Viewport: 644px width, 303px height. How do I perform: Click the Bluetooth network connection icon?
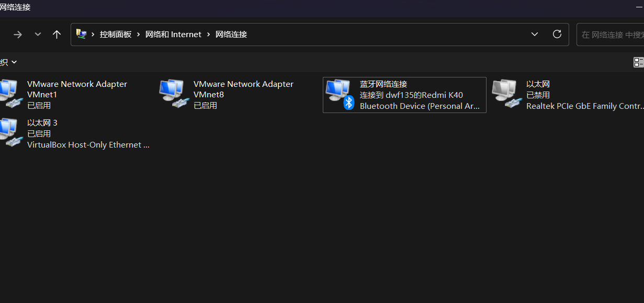click(340, 94)
